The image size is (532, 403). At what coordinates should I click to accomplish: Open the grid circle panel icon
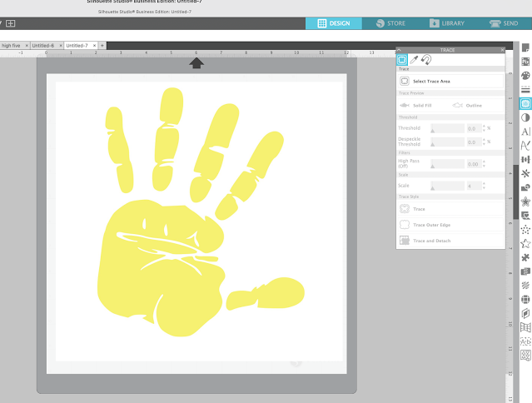point(525,300)
